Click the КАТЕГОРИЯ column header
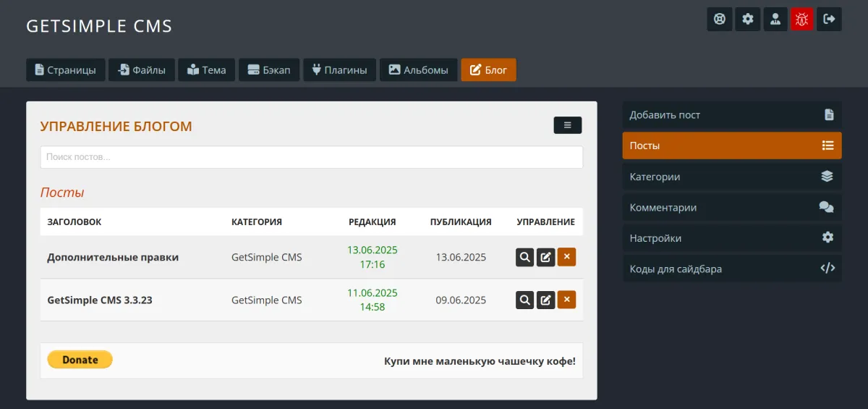Image resolution: width=868 pixels, height=409 pixels. point(257,222)
